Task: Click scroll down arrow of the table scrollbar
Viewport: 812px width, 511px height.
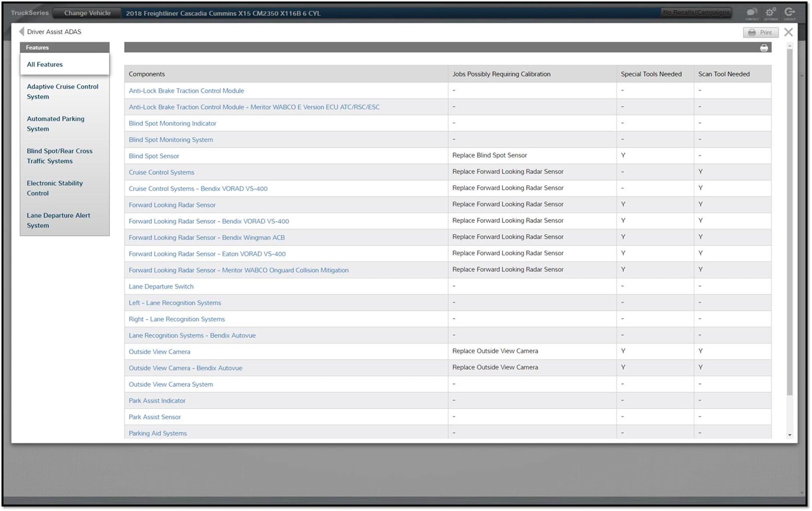Action: coord(790,435)
